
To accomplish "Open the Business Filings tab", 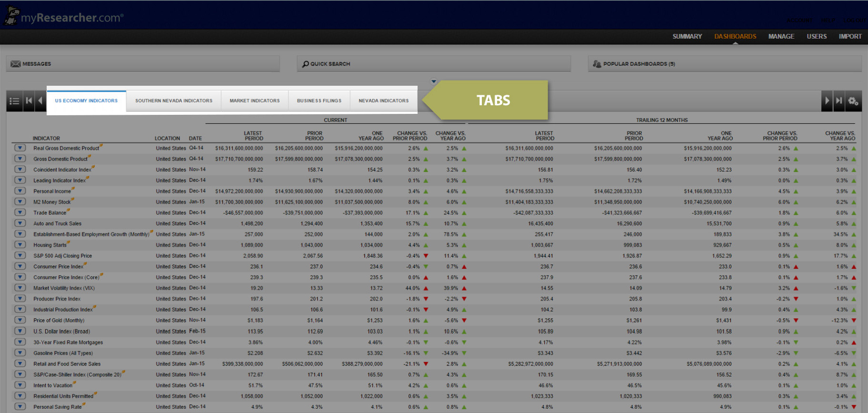I will [319, 101].
